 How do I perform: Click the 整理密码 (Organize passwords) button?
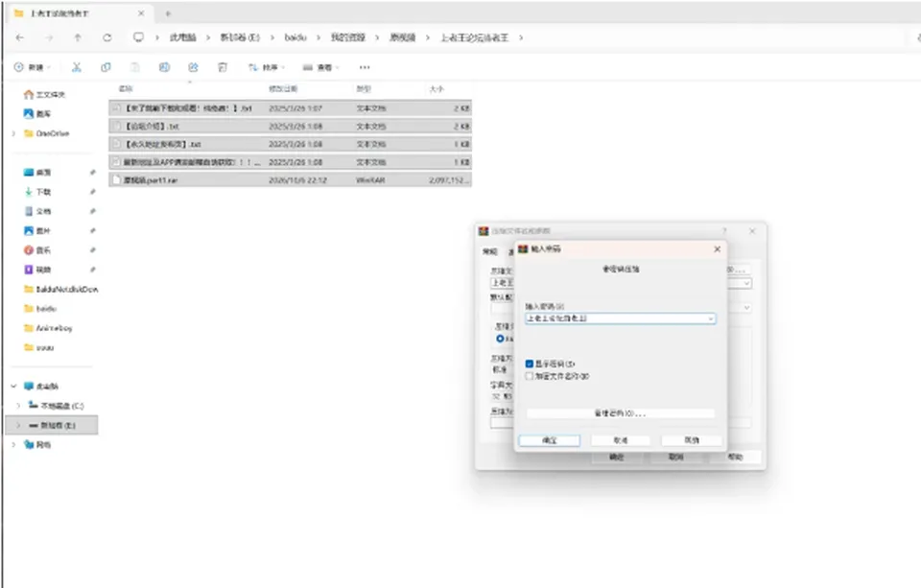tap(621, 413)
